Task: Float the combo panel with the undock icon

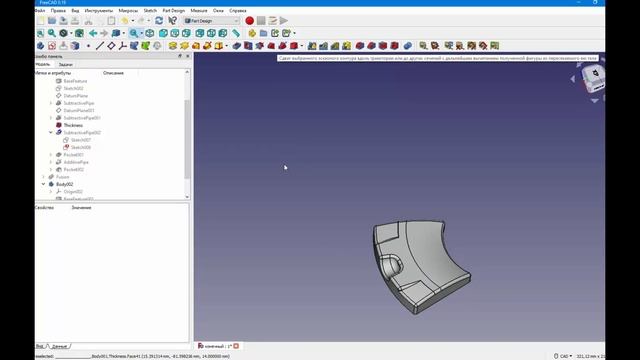Action: pos(180,56)
